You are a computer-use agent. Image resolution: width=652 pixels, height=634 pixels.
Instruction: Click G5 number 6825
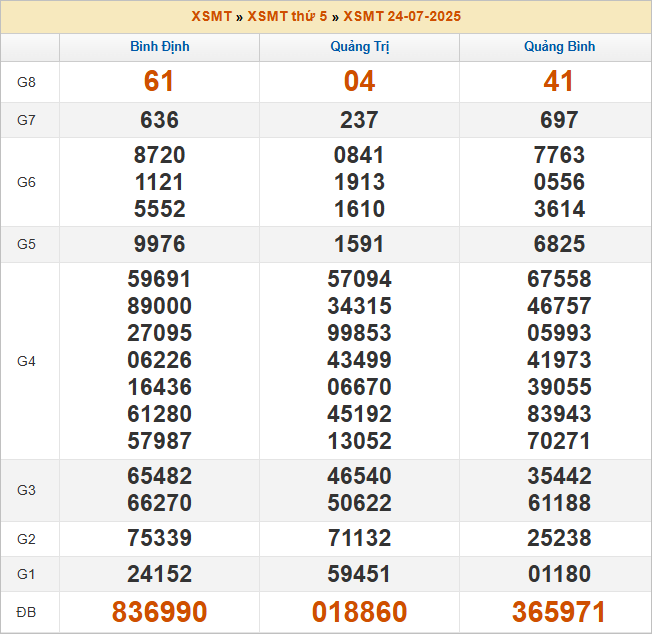tap(559, 244)
